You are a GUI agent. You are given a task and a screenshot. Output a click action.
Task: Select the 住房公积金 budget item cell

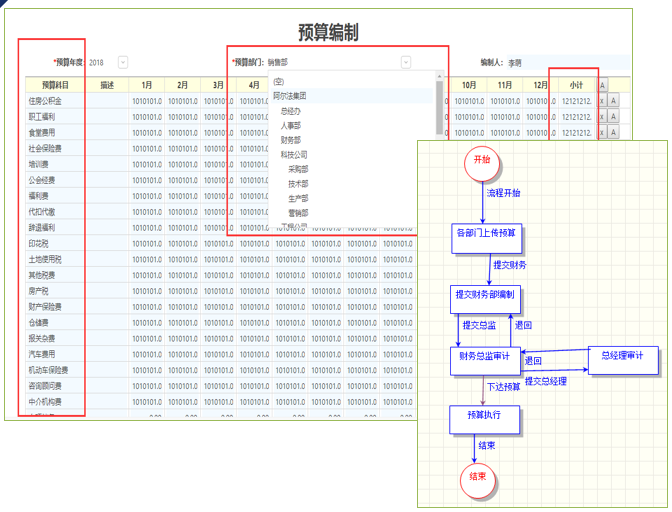point(55,101)
